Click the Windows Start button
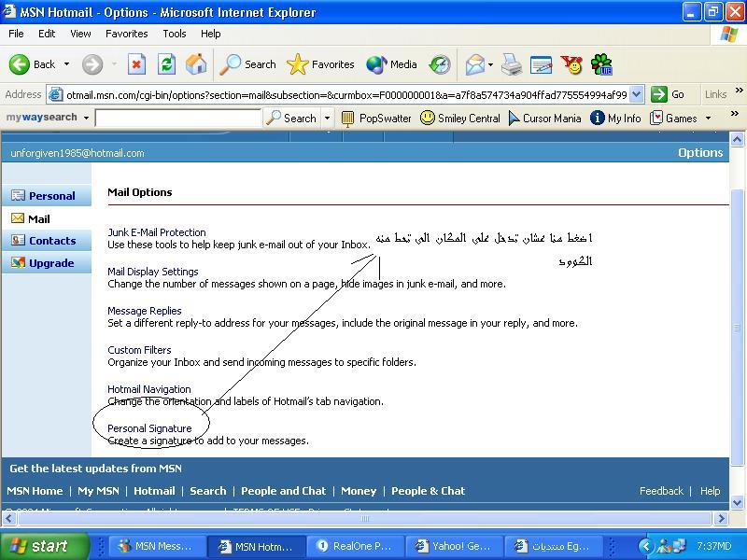Screen dimensions: 747x560 click(x=45, y=546)
